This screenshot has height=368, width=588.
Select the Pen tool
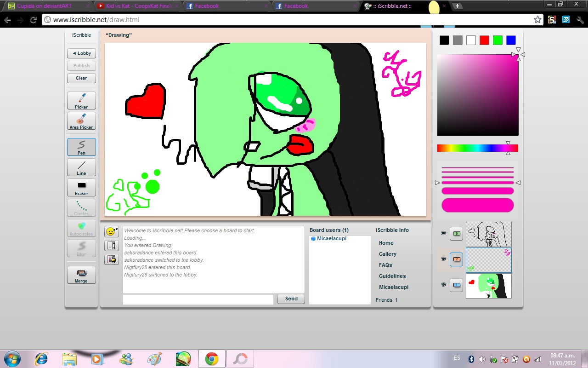pyautogui.click(x=81, y=147)
